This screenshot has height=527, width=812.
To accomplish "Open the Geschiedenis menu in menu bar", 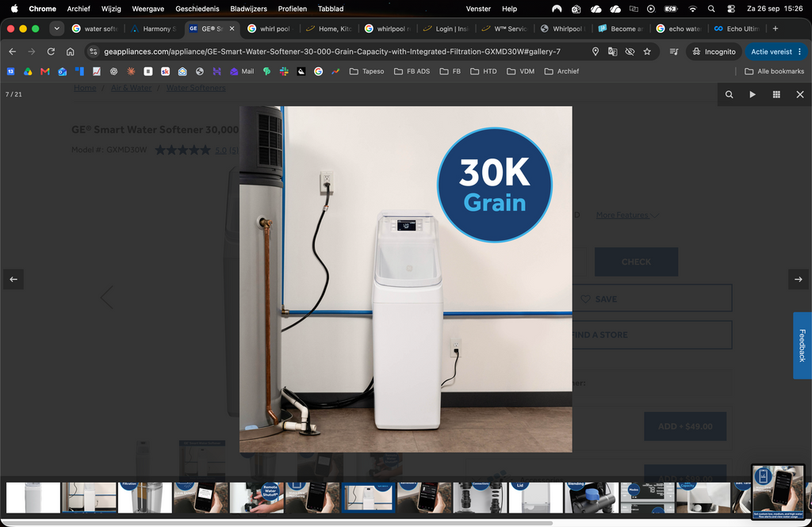I will click(197, 8).
